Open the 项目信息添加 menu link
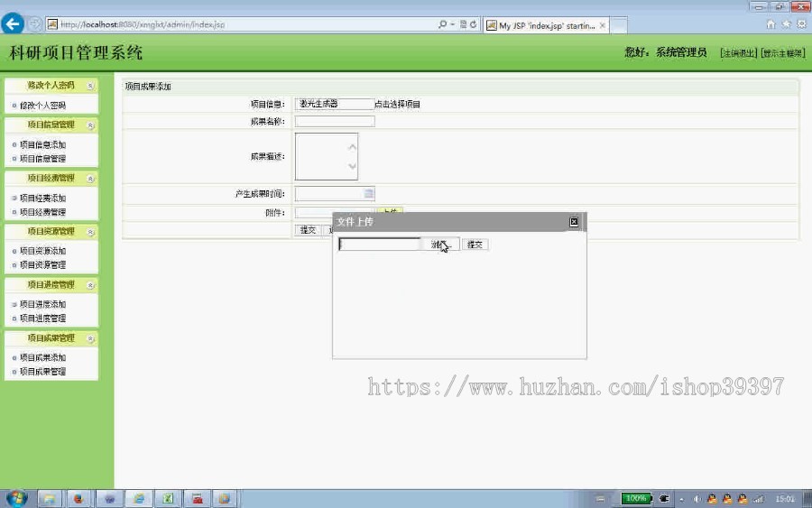The width and height of the screenshot is (812, 508). coord(42,144)
